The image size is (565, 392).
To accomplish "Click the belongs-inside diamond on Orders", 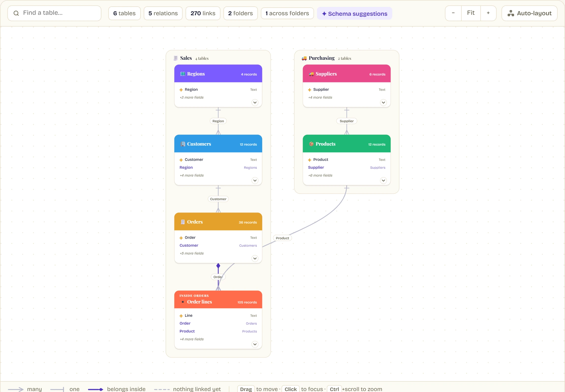I will coord(218,266).
